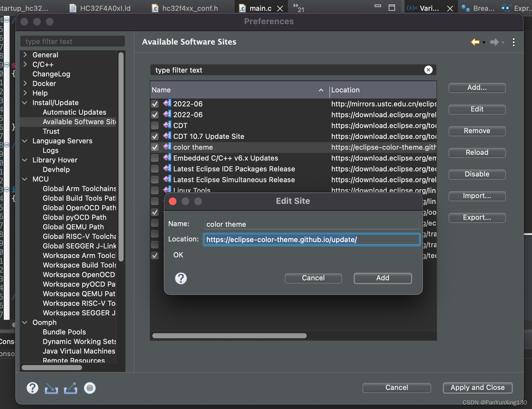The width and height of the screenshot is (532, 409).
Task: Click the Location URL input field
Action: coord(311,240)
